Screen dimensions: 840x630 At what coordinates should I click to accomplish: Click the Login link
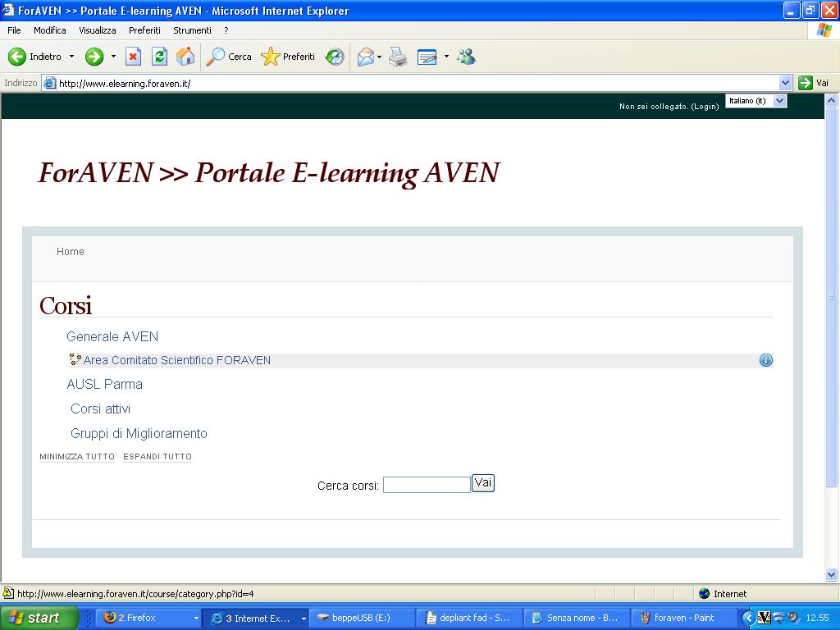pyautogui.click(x=705, y=107)
